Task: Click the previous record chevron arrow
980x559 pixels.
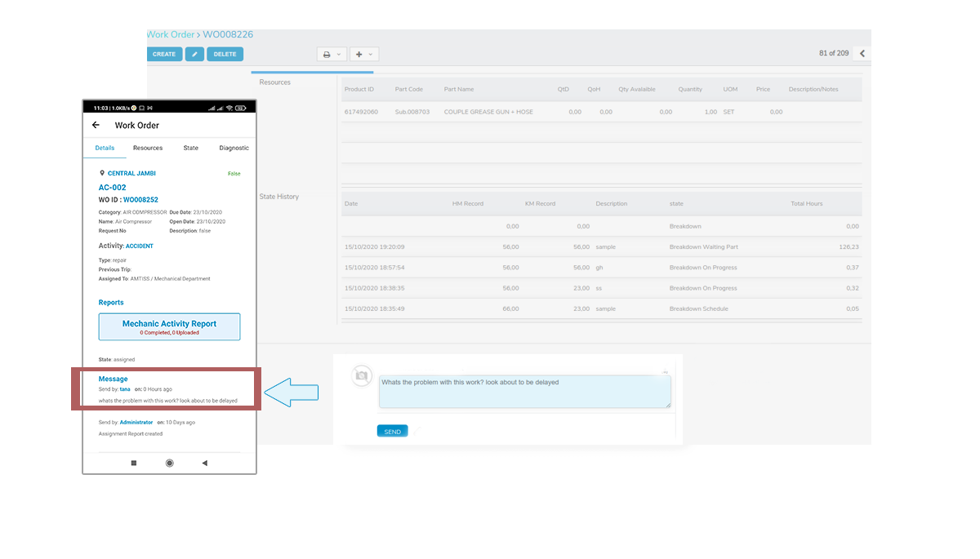Action: (x=862, y=54)
